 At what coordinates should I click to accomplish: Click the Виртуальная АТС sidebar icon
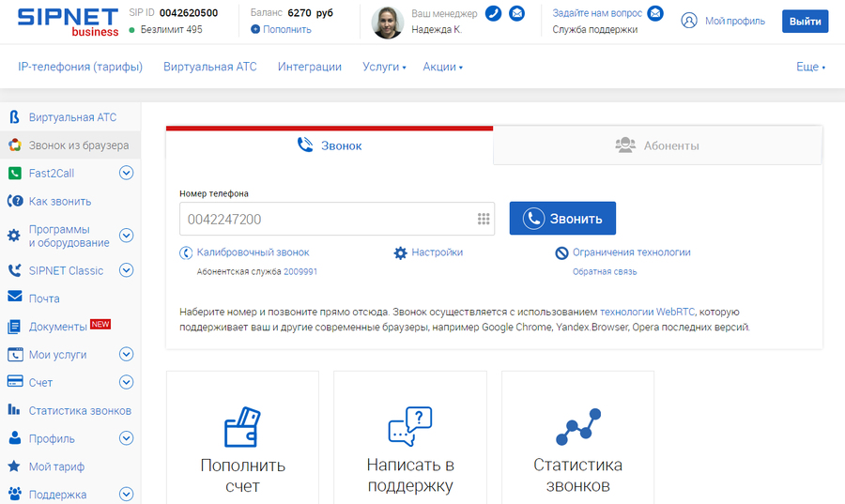(x=14, y=116)
